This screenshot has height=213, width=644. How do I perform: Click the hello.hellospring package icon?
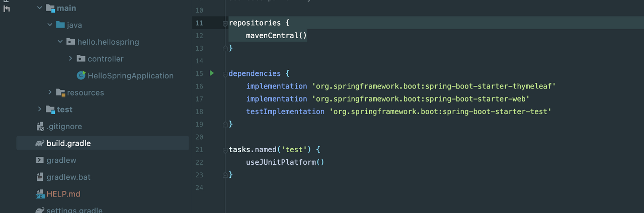[x=70, y=42]
